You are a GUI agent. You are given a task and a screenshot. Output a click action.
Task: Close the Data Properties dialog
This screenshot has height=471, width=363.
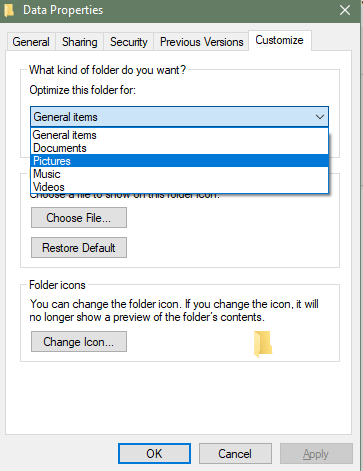[345, 10]
